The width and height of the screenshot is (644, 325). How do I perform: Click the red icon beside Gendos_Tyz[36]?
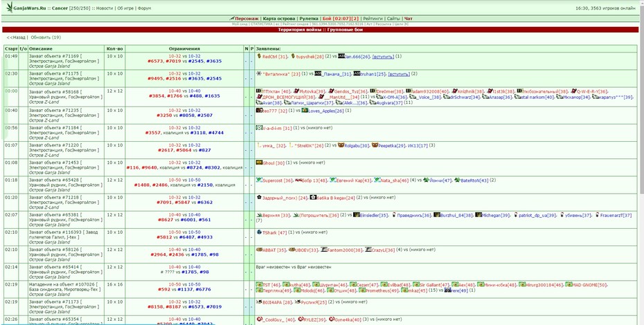(x=332, y=91)
